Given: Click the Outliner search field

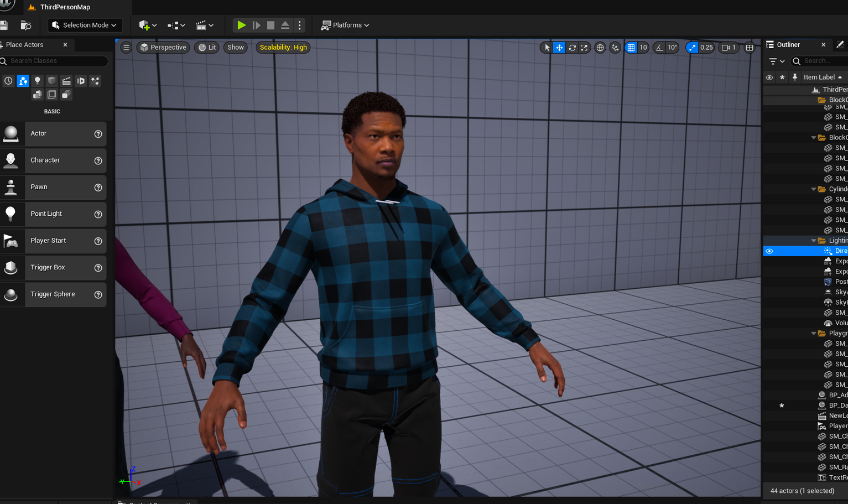Looking at the screenshot, I should click(x=819, y=61).
